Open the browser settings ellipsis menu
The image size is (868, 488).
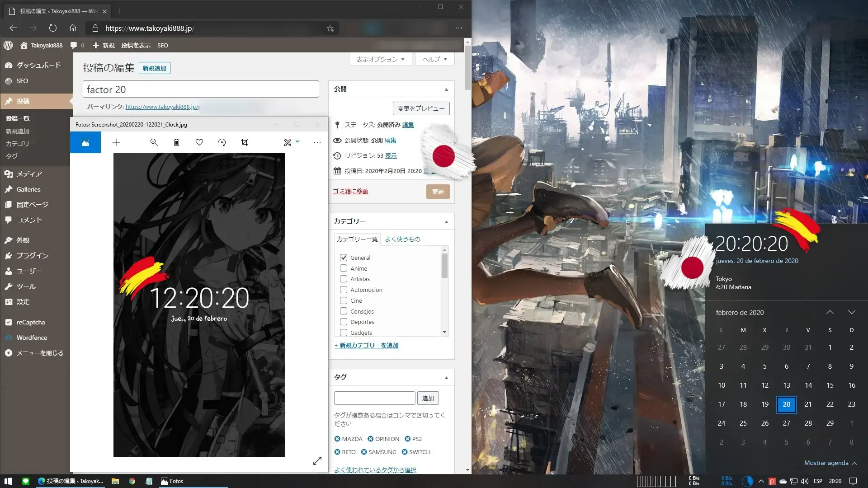point(459,28)
